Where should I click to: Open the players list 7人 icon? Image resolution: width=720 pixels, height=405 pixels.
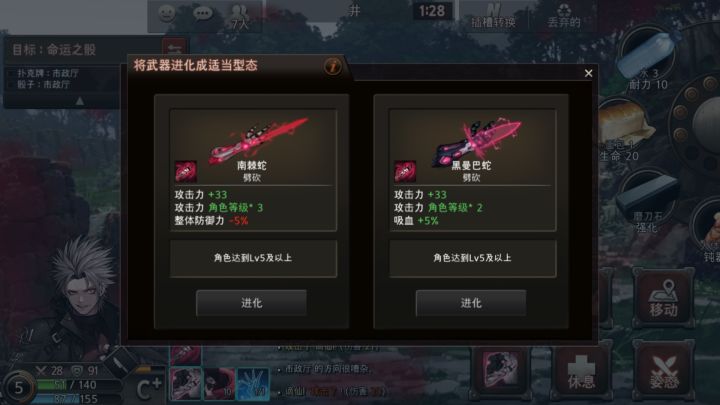(240, 17)
